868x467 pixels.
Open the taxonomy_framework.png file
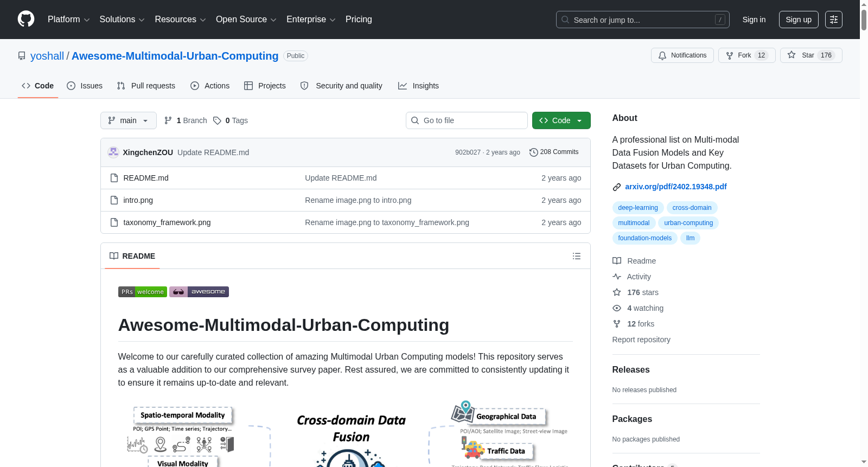167,222
